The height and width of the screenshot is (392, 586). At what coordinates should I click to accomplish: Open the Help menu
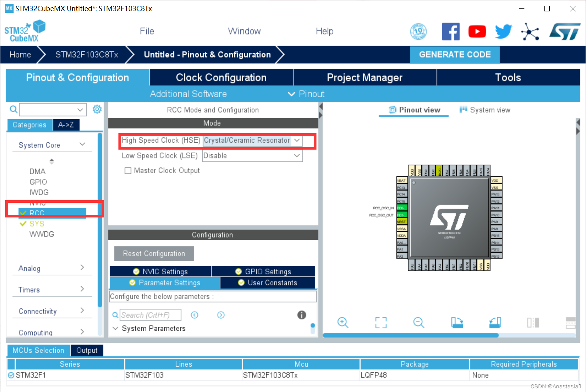coord(325,31)
